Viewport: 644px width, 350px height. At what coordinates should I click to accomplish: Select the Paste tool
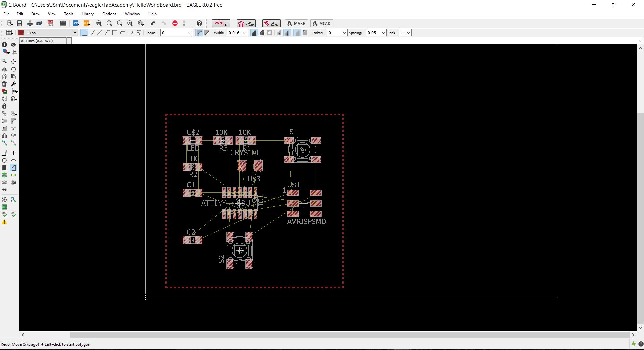13,77
